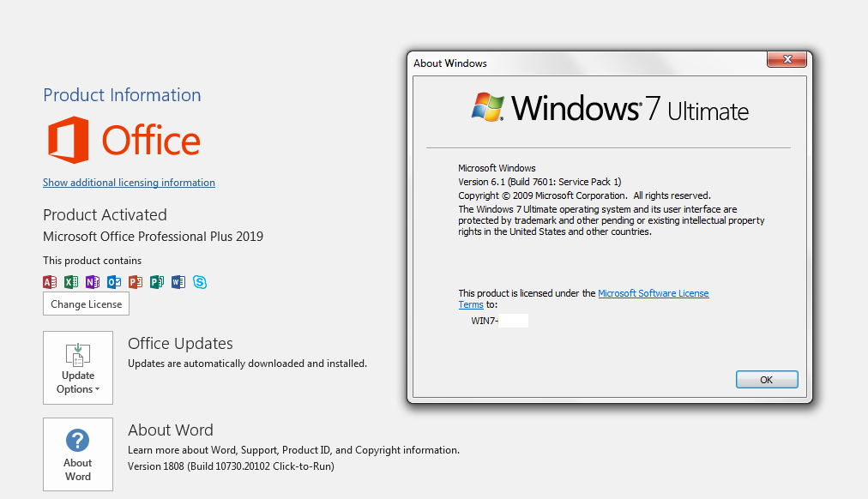Viewport: 868px width, 499px height.
Task: Click the Access app icon
Action: click(50, 282)
